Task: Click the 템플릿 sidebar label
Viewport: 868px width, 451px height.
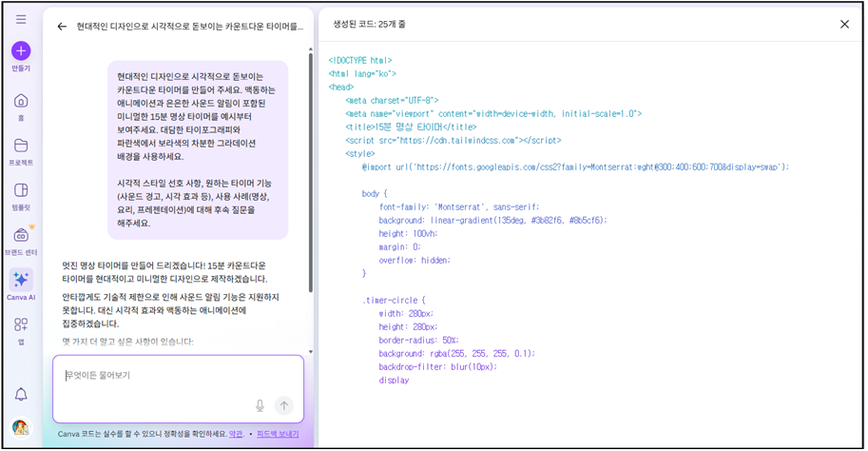Action: click(21, 207)
